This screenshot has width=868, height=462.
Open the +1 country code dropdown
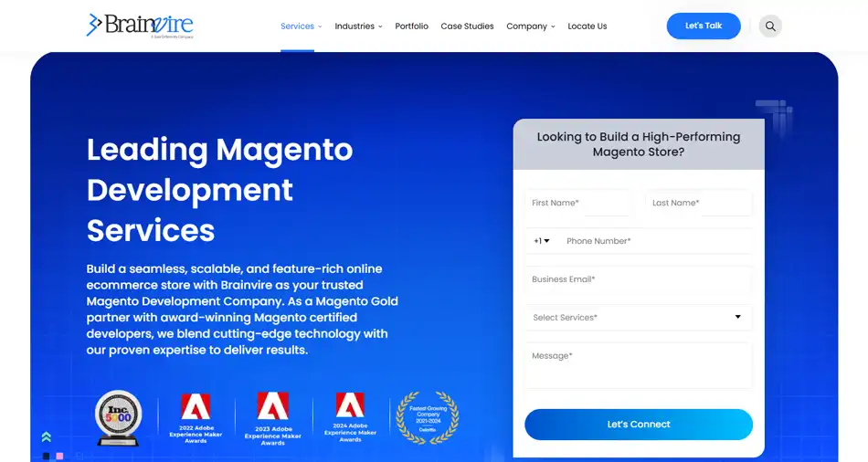pos(542,241)
